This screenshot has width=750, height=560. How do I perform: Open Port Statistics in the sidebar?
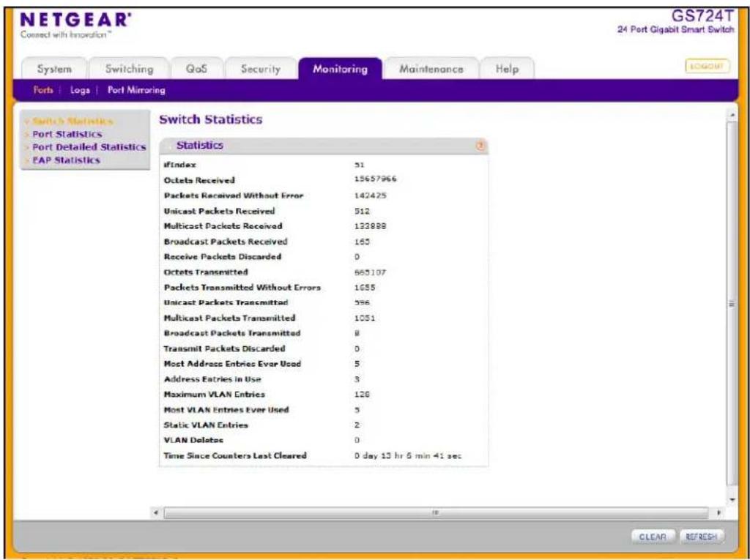[67, 135]
